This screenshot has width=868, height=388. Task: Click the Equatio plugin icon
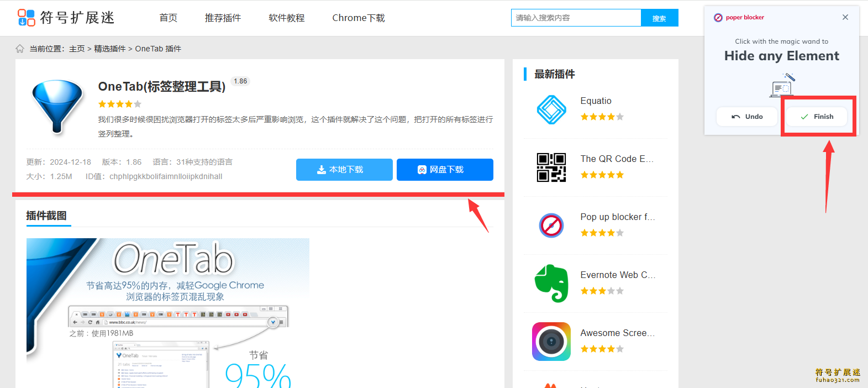(x=551, y=109)
